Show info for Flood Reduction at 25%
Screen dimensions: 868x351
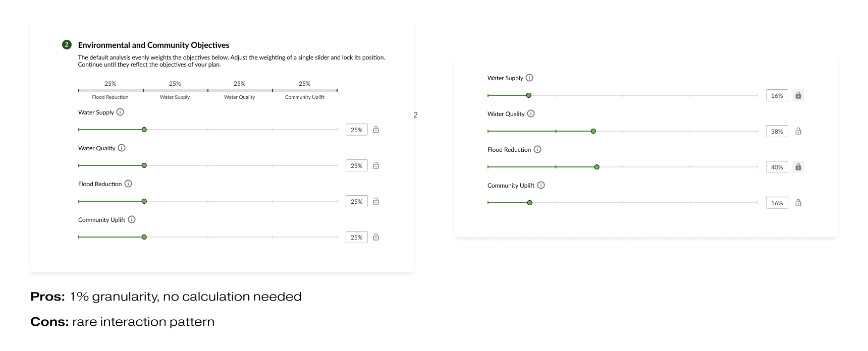tap(128, 184)
